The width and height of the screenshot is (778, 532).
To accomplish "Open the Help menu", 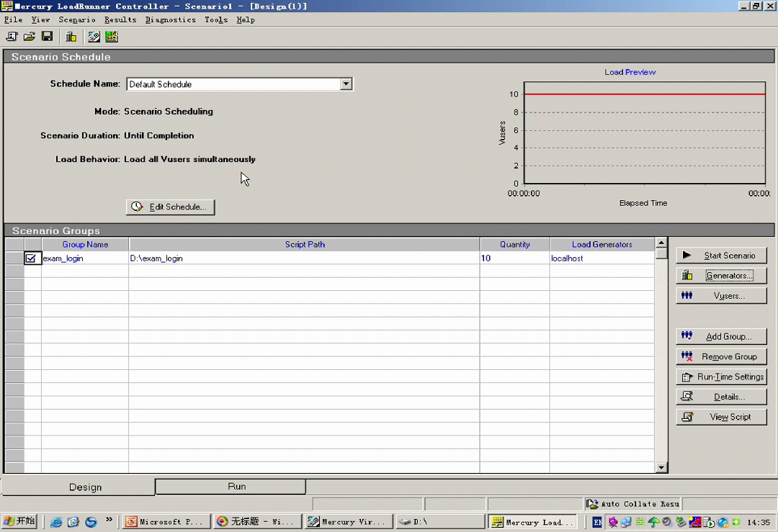I will coord(246,20).
